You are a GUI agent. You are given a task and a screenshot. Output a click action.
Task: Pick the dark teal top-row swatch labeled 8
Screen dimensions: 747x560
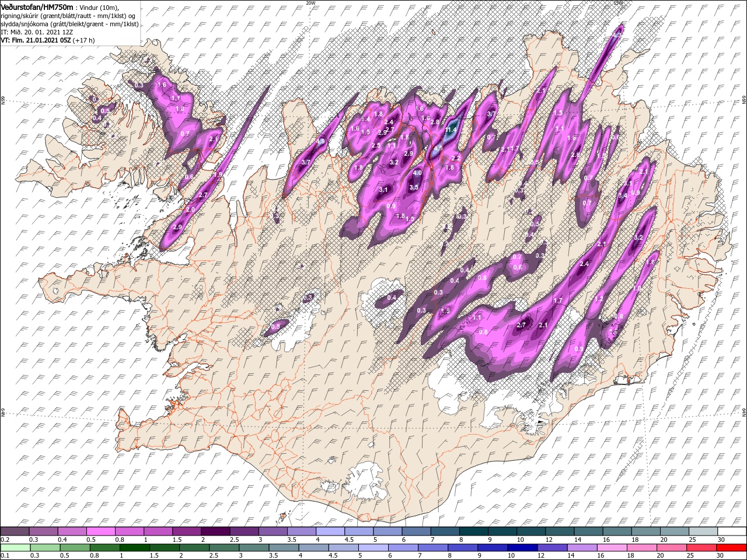click(x=473, y=531)
